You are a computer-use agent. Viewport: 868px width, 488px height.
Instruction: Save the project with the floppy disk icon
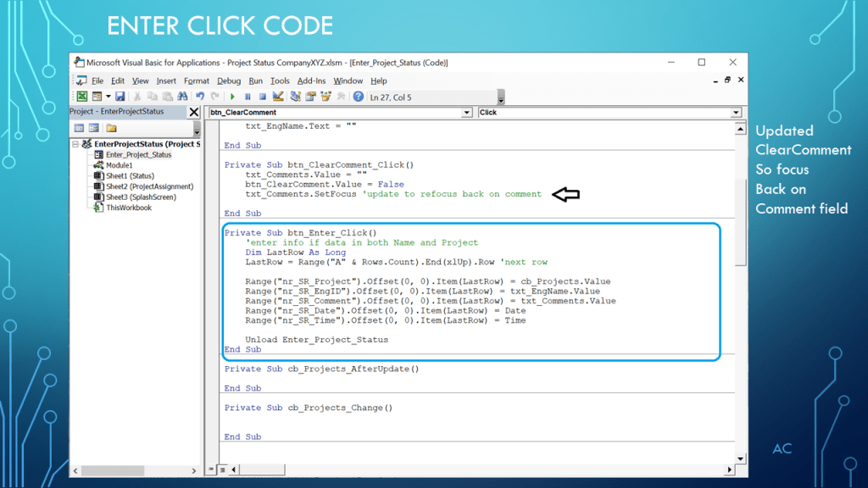(120, 97)
